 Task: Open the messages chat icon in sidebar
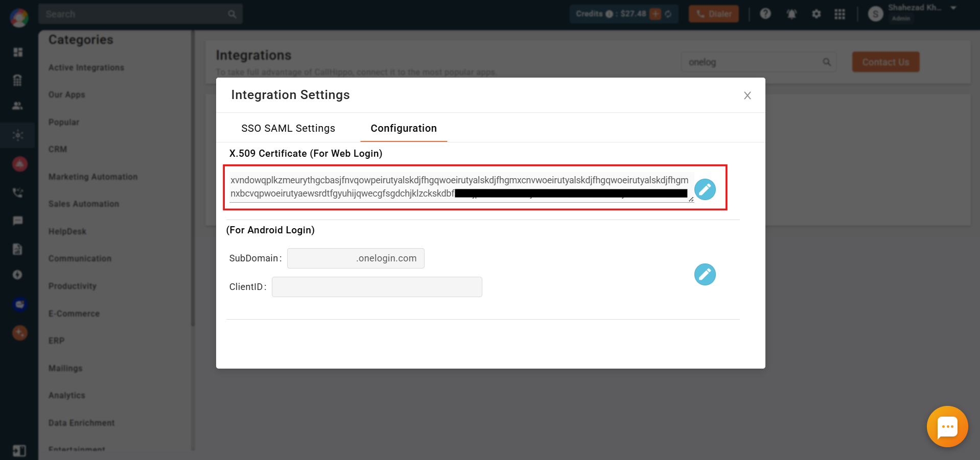coord(18,221)
